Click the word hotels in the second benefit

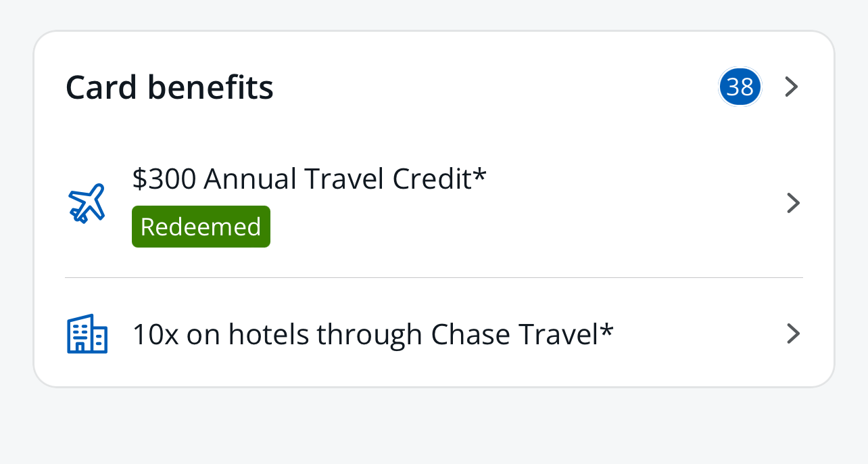point(269,334)
